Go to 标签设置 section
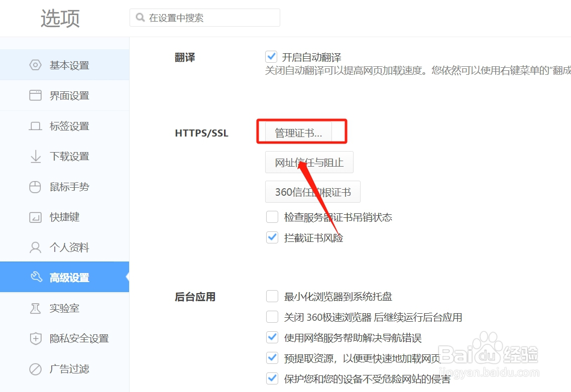The image size is (571, 392). tap(64, 126)
